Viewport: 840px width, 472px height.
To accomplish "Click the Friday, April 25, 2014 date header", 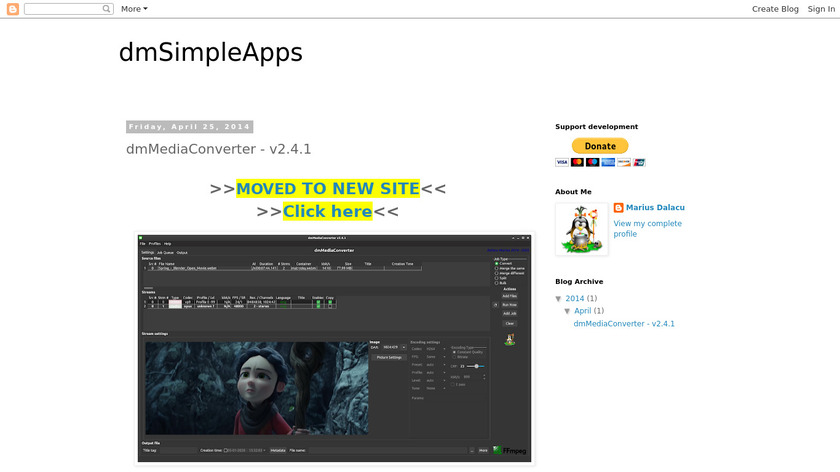I will coord(190,127).
